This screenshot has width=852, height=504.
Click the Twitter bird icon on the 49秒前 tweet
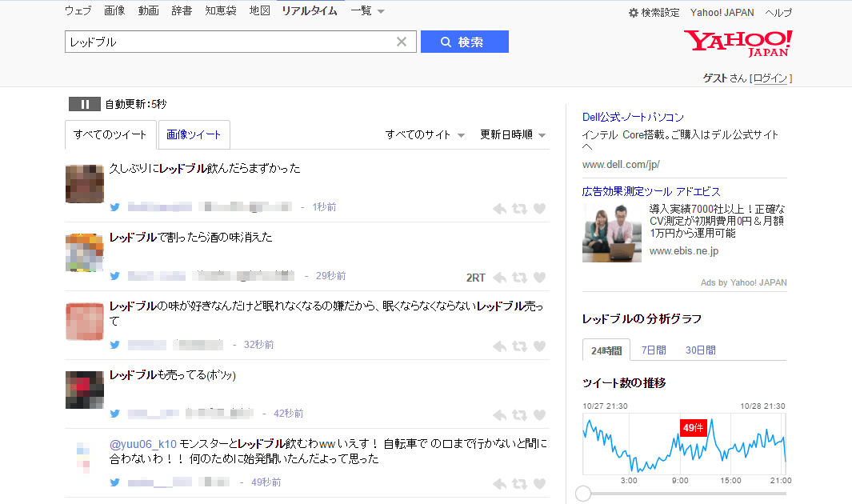click(x=114, y=482)
